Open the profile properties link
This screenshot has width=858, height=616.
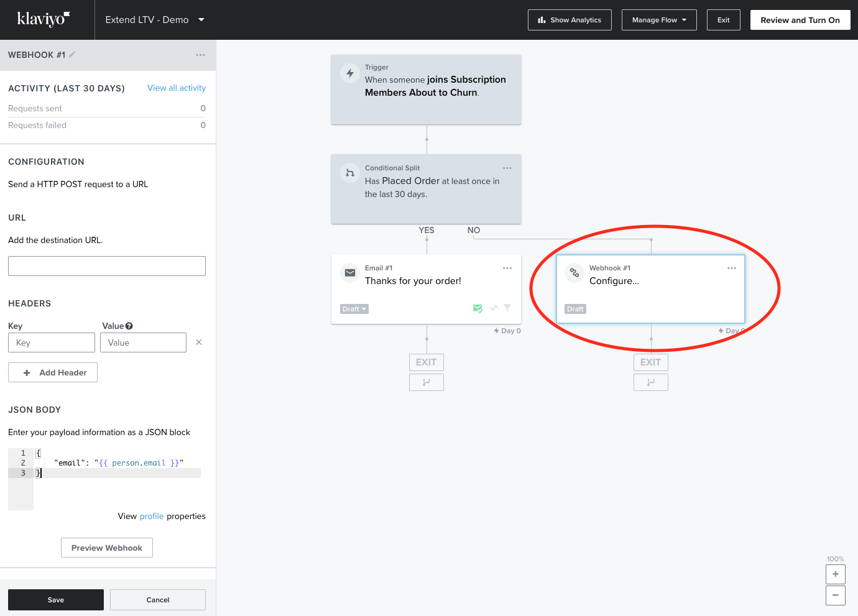(152, 516)
